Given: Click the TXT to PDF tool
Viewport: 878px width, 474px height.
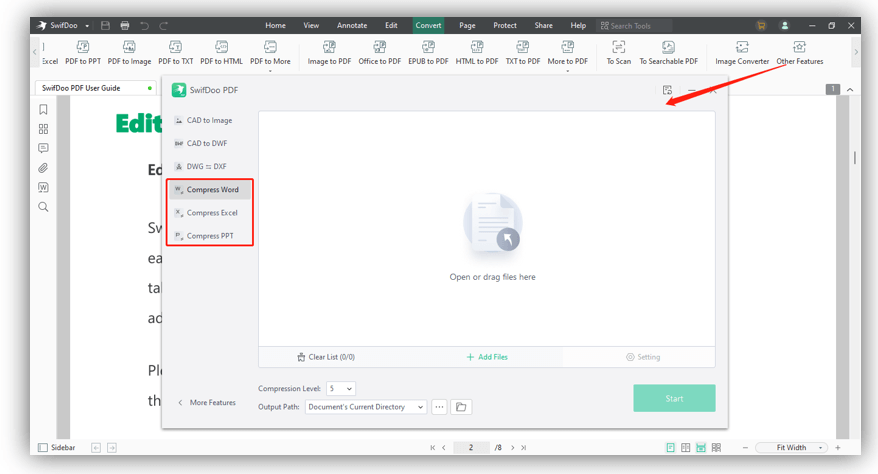Looking at the screenshot, I should (522, 53).
